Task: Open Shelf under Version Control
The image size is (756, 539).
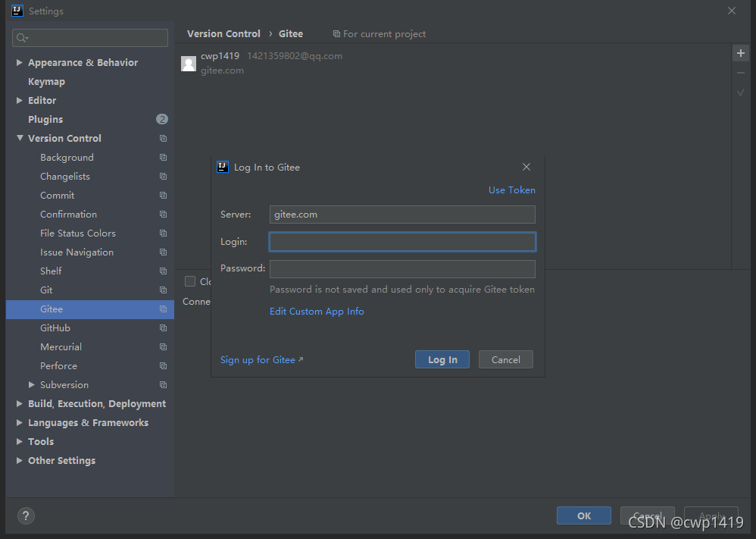Action: click(x=51, y=271)
